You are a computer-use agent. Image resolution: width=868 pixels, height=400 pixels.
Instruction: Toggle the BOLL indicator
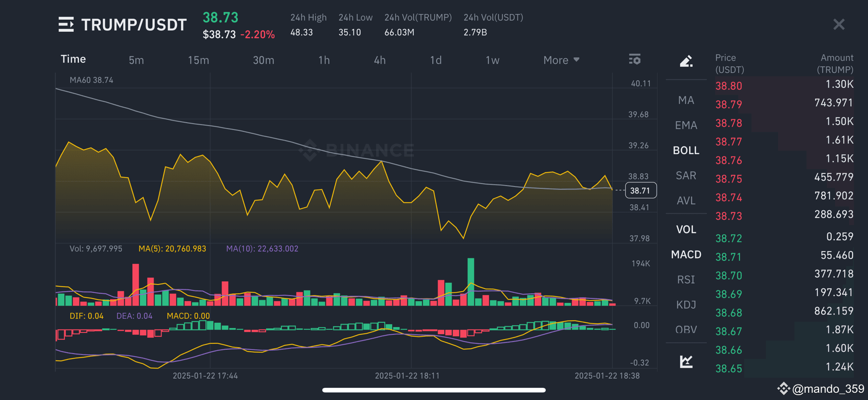[686, 150]
